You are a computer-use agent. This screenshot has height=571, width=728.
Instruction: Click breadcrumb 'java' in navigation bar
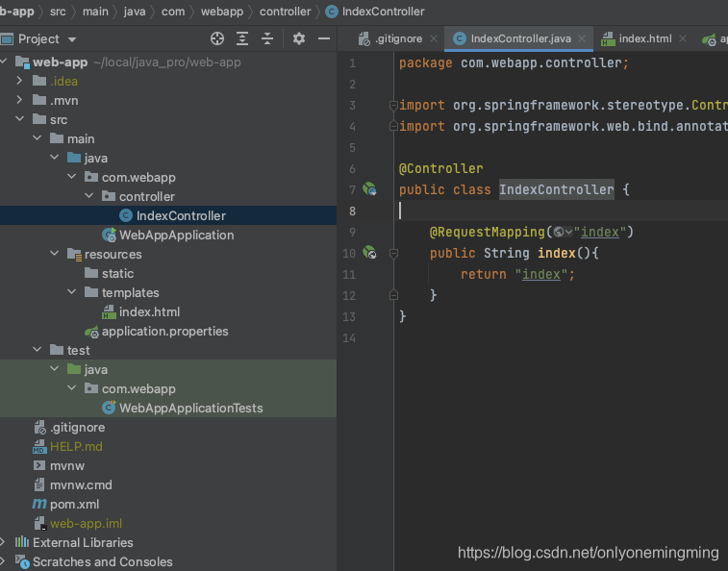[x=135, y=12]
